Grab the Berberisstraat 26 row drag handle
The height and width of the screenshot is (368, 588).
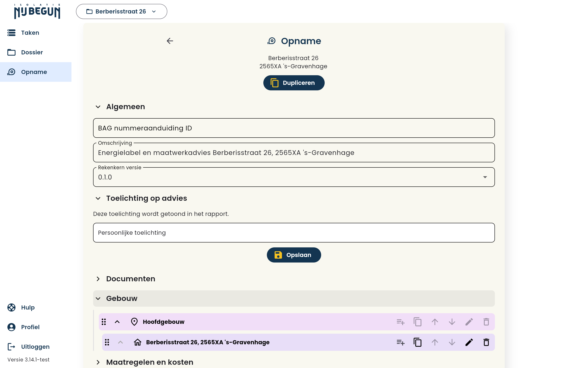(107, 342)
